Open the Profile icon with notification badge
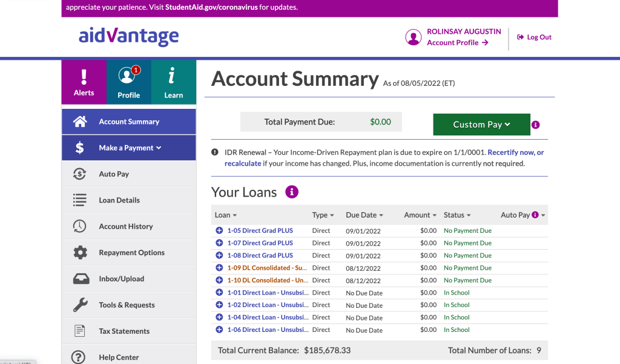 click(128, 82)
